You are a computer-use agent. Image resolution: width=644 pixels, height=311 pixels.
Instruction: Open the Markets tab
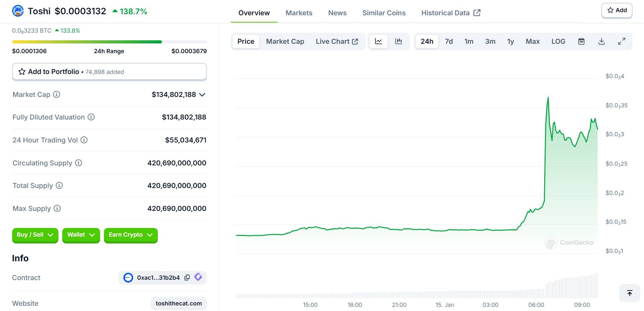pos(299,13)
